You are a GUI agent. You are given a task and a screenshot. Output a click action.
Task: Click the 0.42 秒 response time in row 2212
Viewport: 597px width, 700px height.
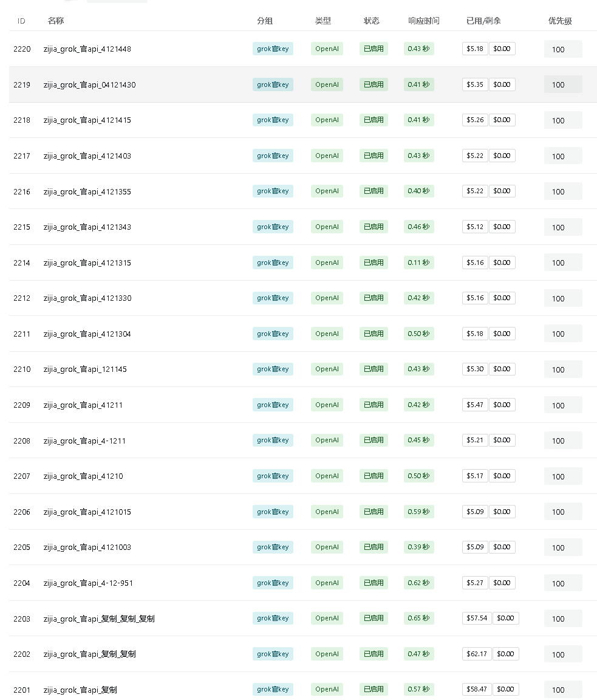pos(418,298)
